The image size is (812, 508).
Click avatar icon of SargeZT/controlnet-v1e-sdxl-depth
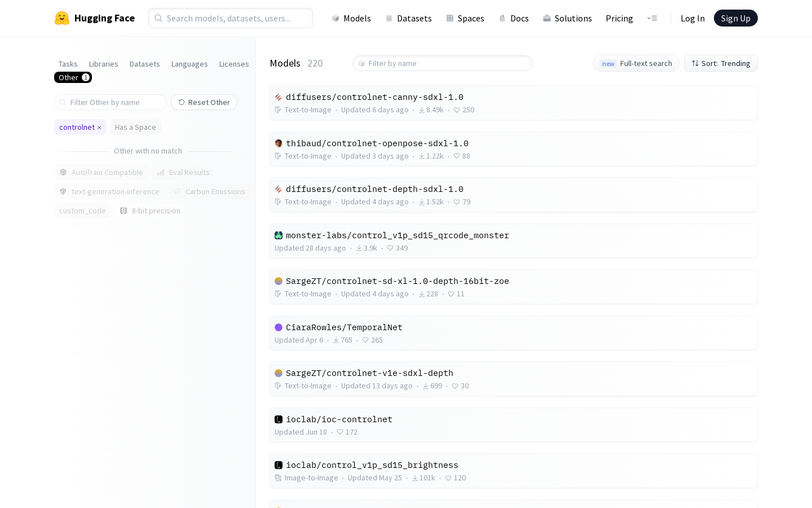point(279,373)
